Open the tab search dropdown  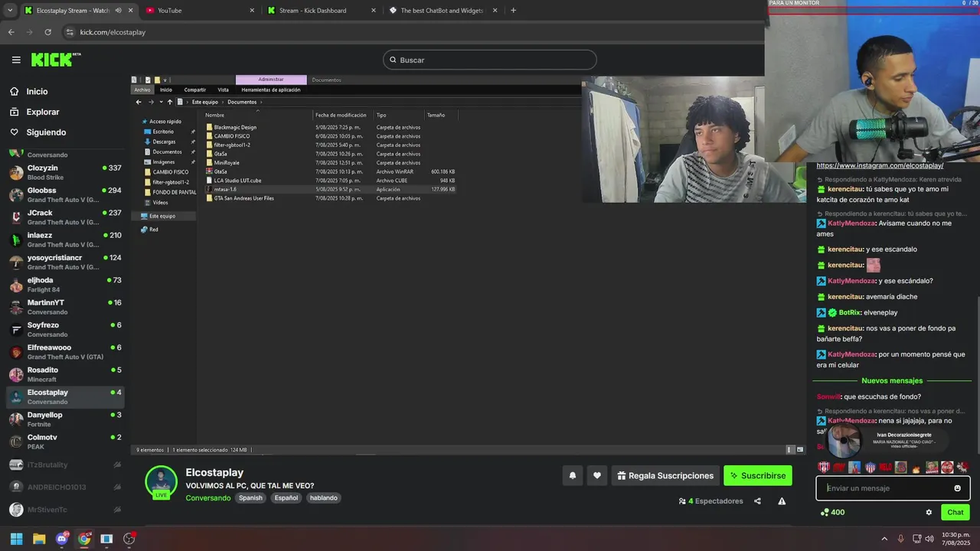tap(9, 10)
